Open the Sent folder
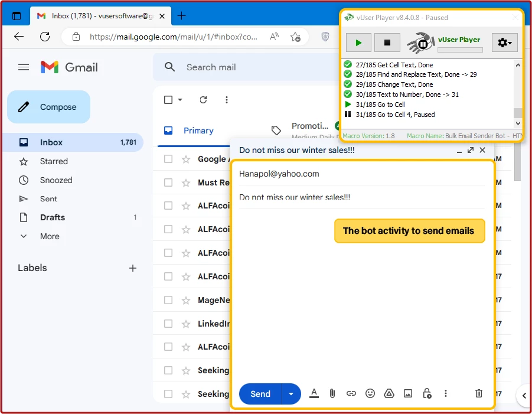 (x=48, y=199)
